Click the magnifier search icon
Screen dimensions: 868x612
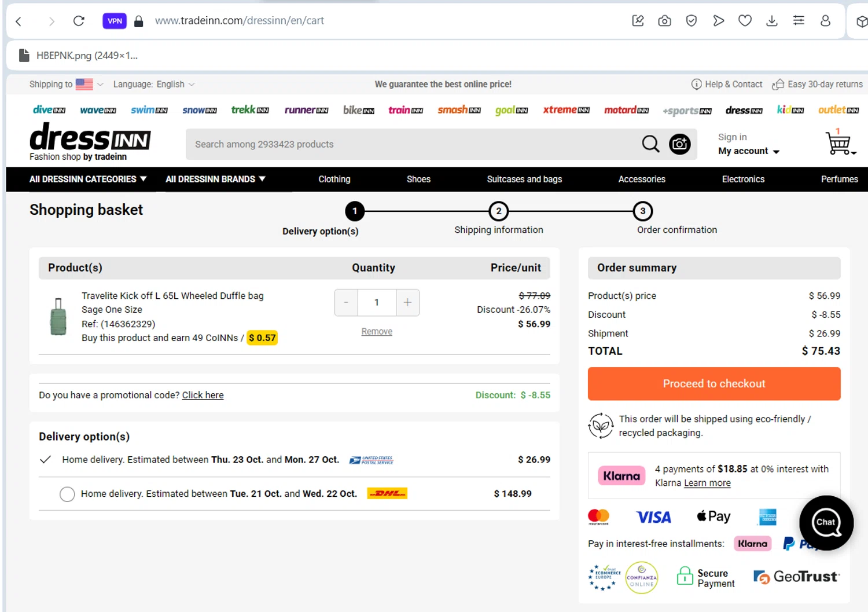coord(650,144)
